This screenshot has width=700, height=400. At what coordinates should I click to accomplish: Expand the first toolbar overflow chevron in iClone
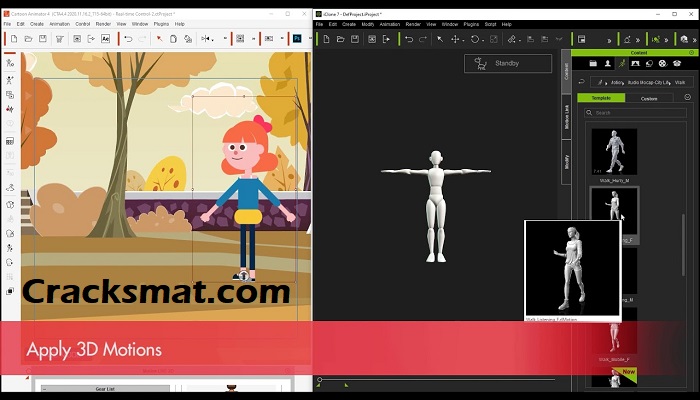tap(609, 40)
